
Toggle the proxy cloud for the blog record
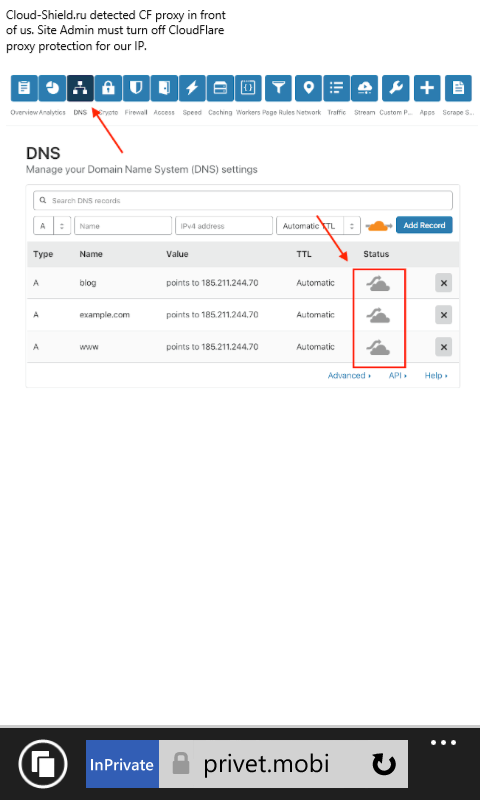(x=378, y=283)
